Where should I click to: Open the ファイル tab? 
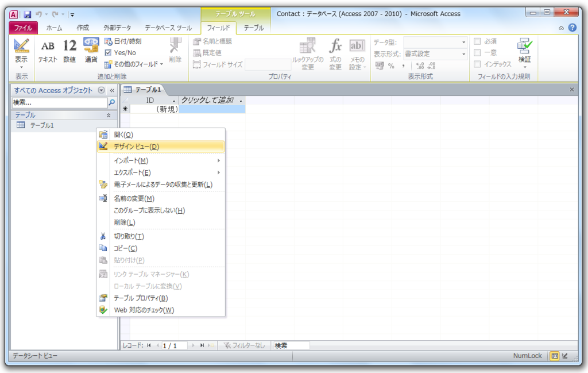23,28
